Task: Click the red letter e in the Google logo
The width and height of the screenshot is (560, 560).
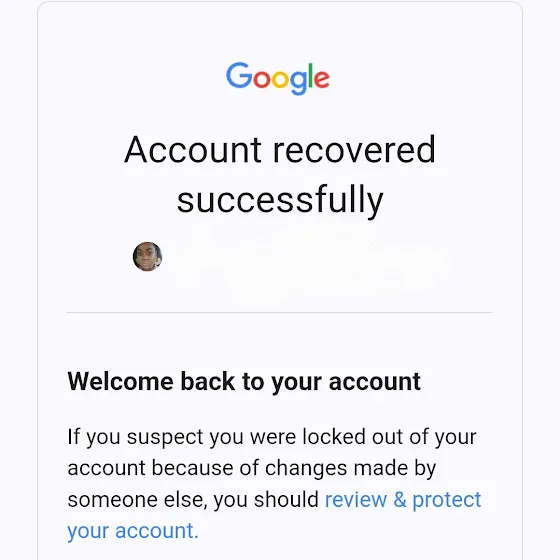Action: click(x=322, y=79)
